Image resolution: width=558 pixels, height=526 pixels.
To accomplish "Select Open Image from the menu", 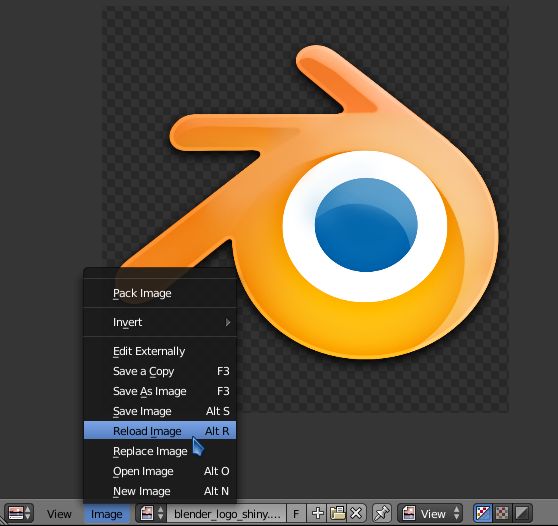I will [160, 471].
